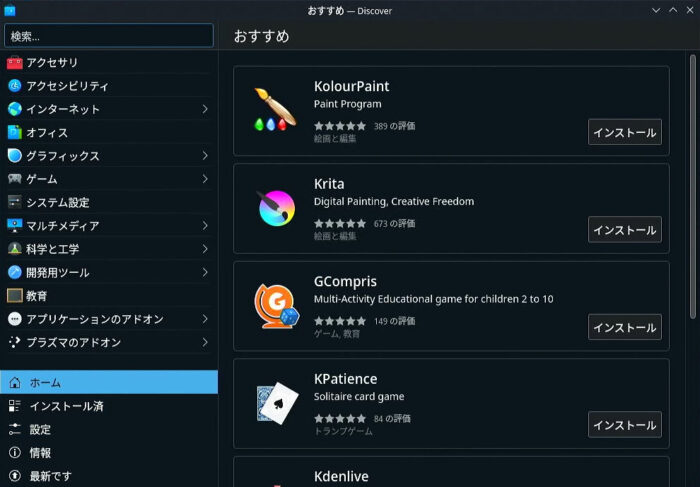Click the "Solitaire card game" description
Screen dimensions: 700x487
point(359,397)
